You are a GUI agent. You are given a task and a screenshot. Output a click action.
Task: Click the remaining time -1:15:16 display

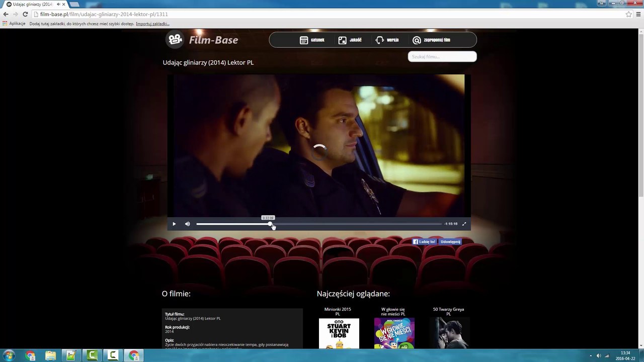pyautogui.click(x=451, y=224)
